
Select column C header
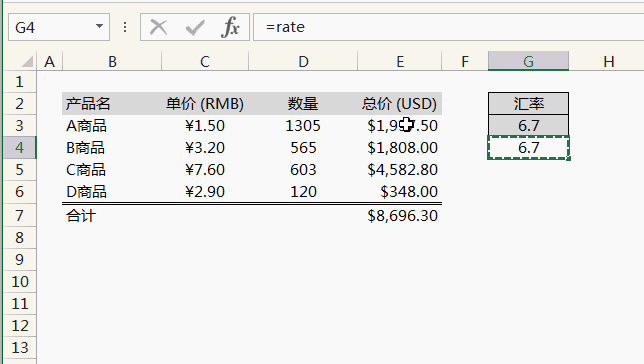point(205,62)
